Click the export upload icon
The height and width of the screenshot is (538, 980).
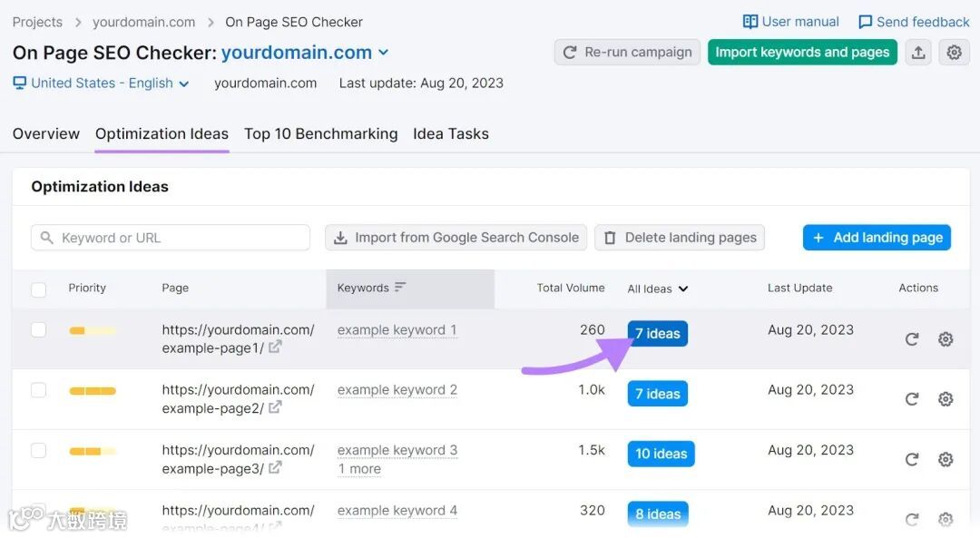point(918,53)
